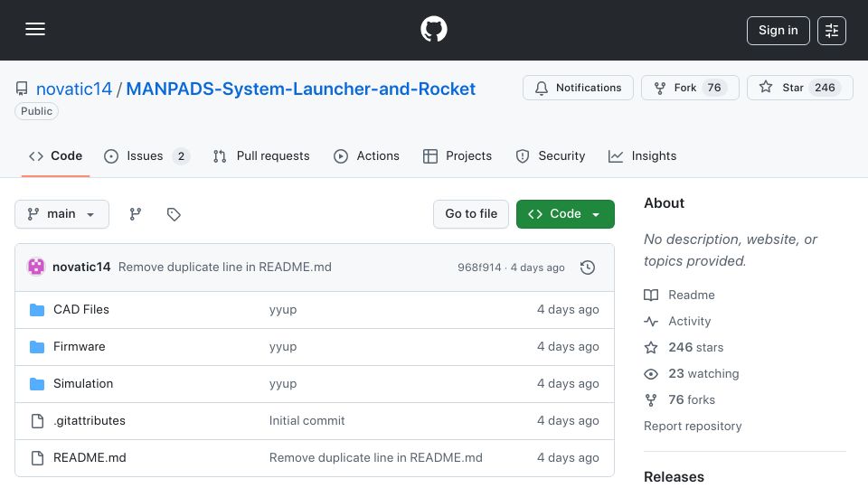Click the Star count 246 badge
The image size is (868, 488).
[x=825, y=88]
